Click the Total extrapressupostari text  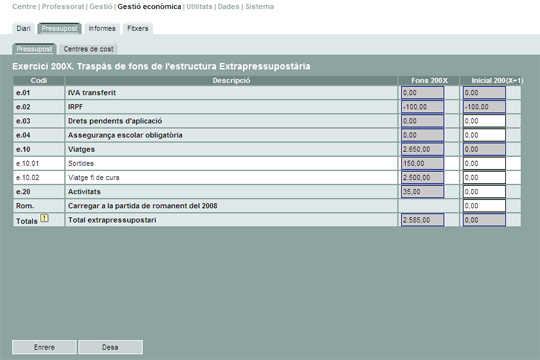click(112, 220)
